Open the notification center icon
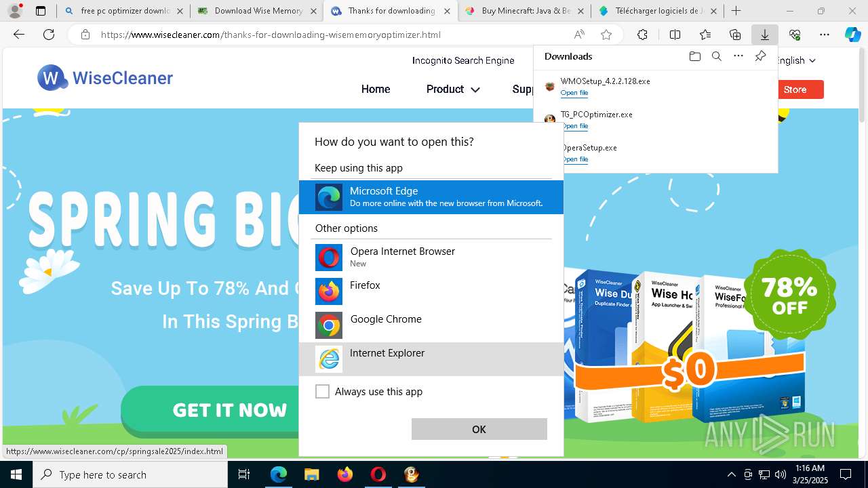Viewport: 868px width, 488px height. coord(846,474)
